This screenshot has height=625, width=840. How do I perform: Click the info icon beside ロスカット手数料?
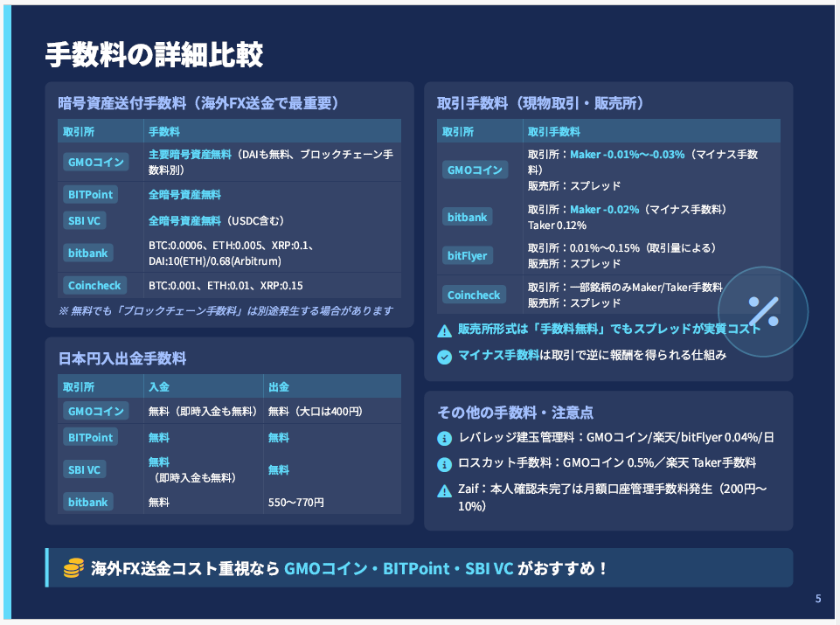(x=444, y=464)
